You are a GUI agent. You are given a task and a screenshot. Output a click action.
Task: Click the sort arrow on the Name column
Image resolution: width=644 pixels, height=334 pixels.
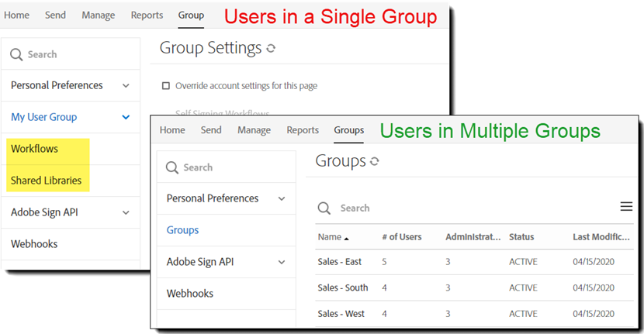(346, 238)
